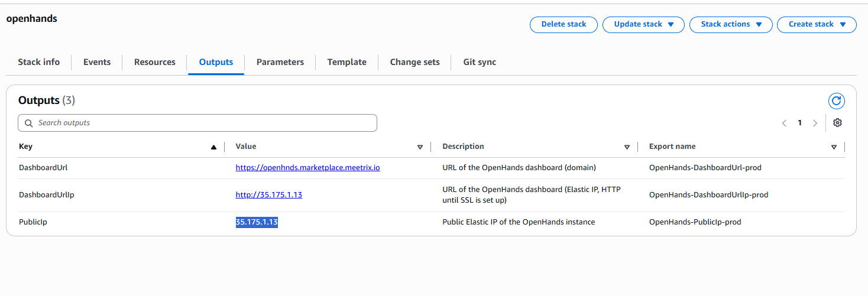Click highlighted PublicIp value 35.175.1.13
Screen dimensions: 868x296
pyautogui.click(x=257, y=222)
